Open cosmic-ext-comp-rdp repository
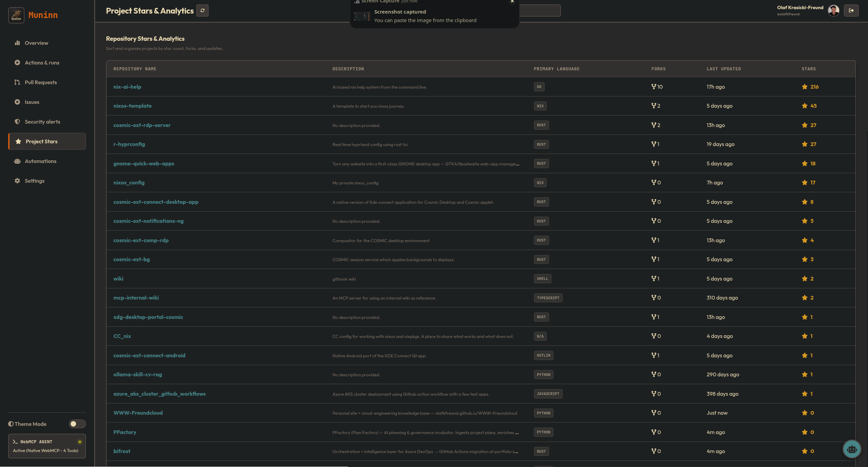The height and width of the screenshot is (467, 868). point(141,240)
